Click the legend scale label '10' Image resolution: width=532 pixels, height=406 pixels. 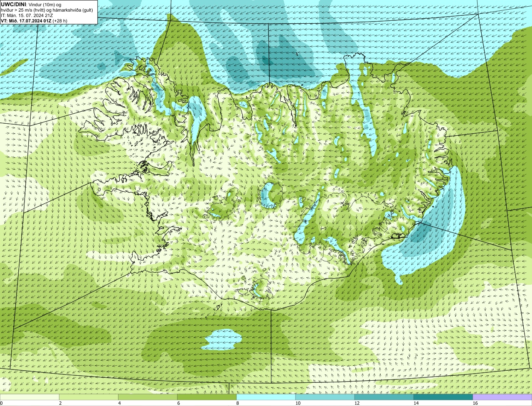[298, 403]
